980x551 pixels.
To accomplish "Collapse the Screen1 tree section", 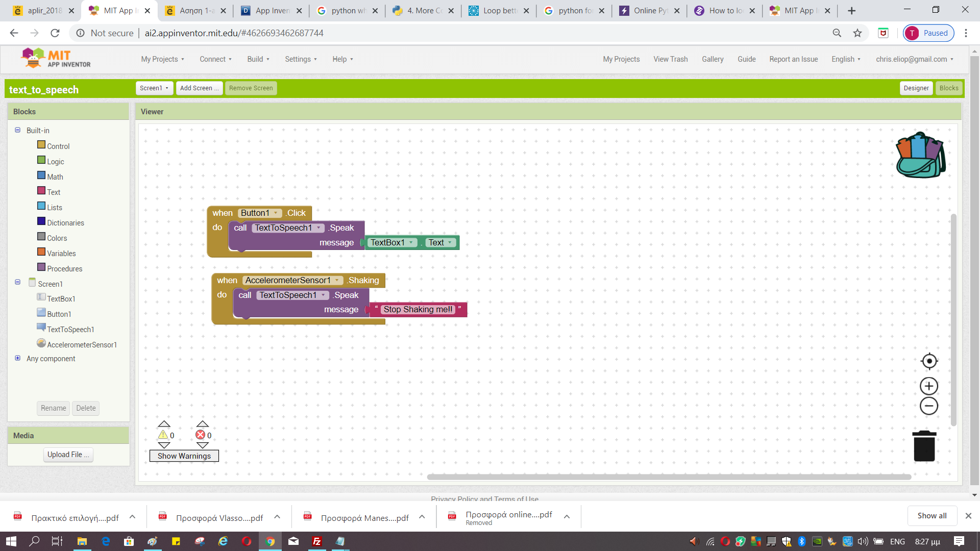I will (x=17, y=282).
